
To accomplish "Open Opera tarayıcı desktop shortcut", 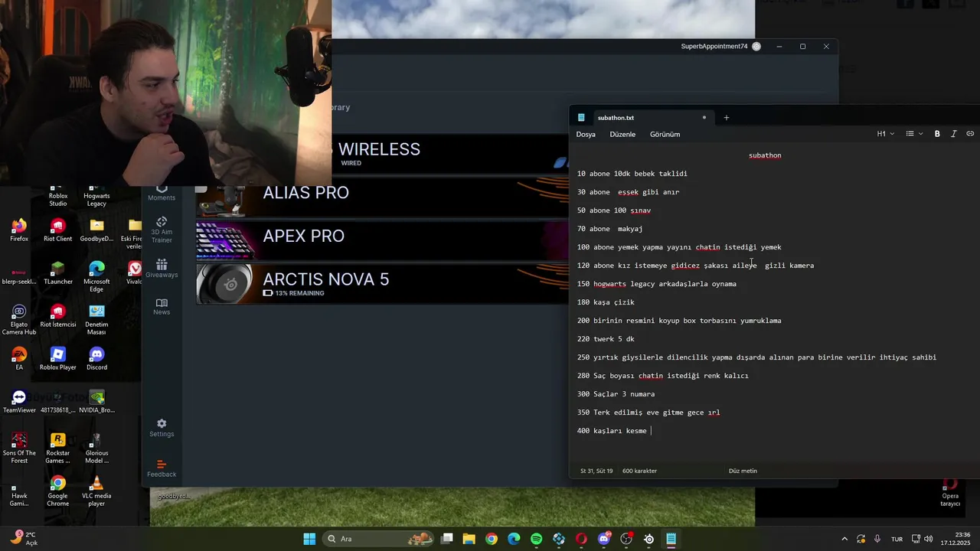I will (950, 491).
